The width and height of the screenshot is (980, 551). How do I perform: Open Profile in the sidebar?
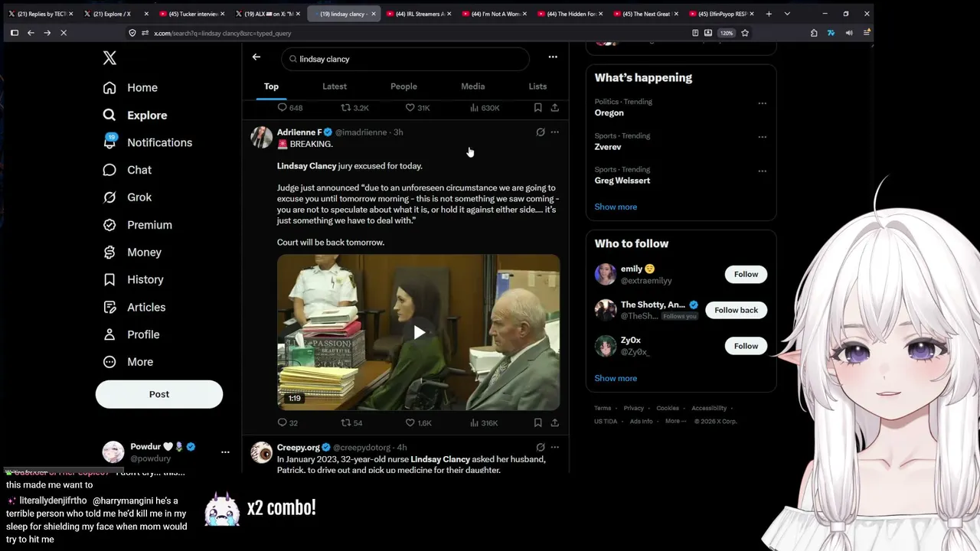click(131, 334)
